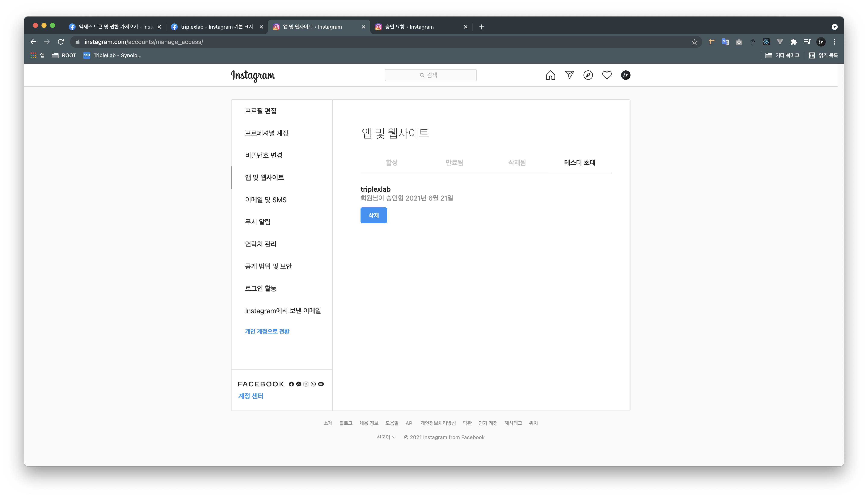Image resolution: width=868 pixels, height=498 pixels.
Task: Open activity feed heart icon
Action: (x=607, y=75)
